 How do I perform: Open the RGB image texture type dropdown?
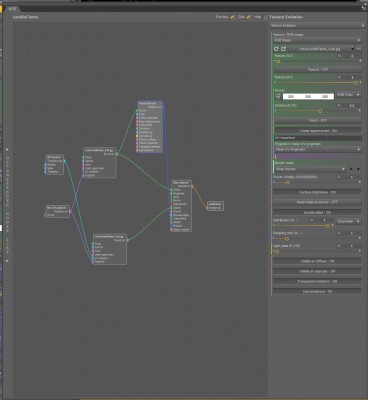tap(317, 40)
